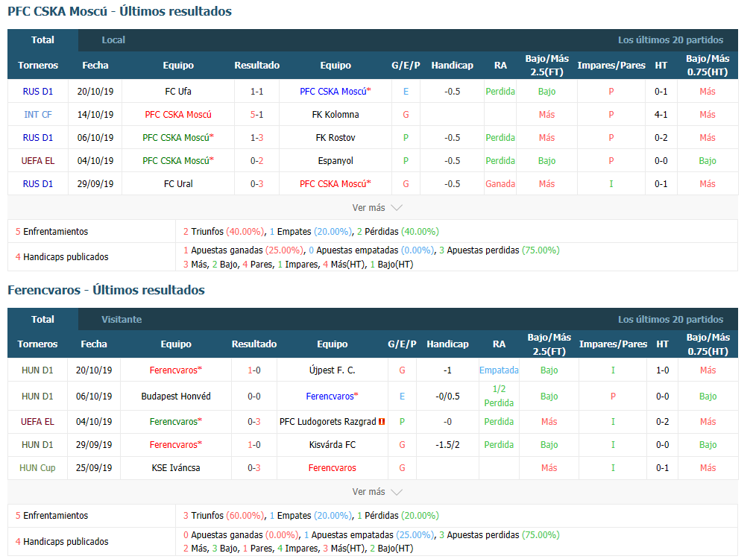Click the Handicap column header in CSKA table
The width and height of the screenshot is (756, 559).
[x=452, y=65]
